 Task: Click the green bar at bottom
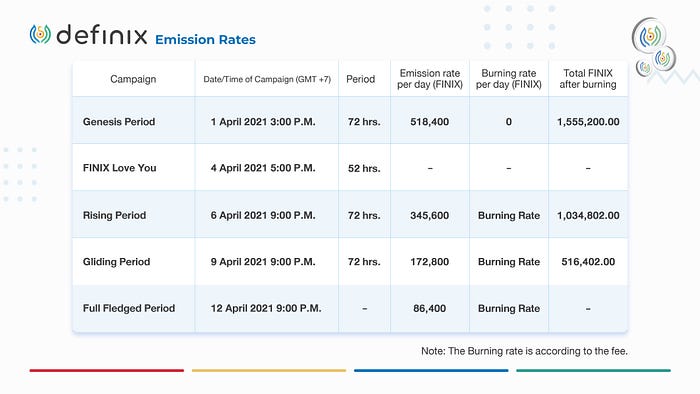[x=593, y=370]
